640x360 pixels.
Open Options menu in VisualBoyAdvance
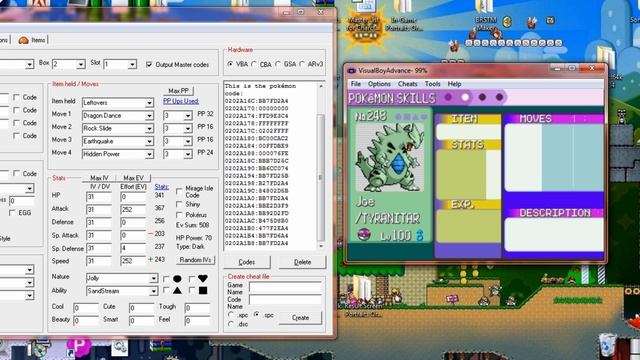click(379, 84)
